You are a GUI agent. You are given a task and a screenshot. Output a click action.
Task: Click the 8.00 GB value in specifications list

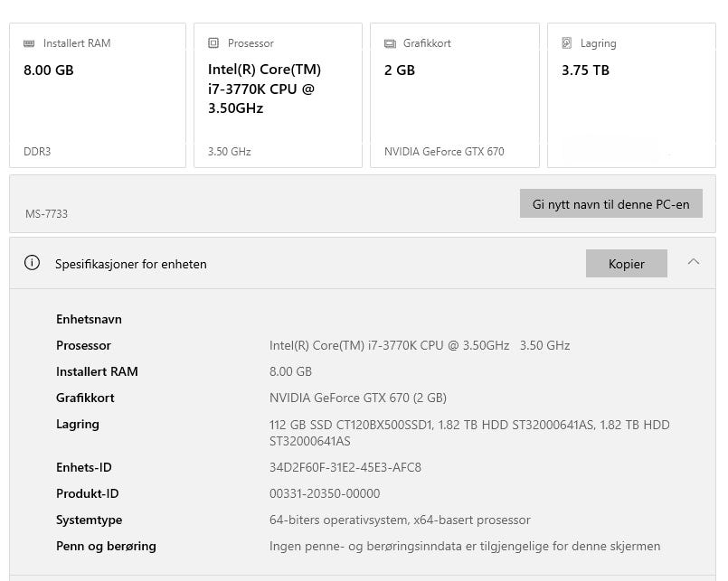[x=290, y=371]
